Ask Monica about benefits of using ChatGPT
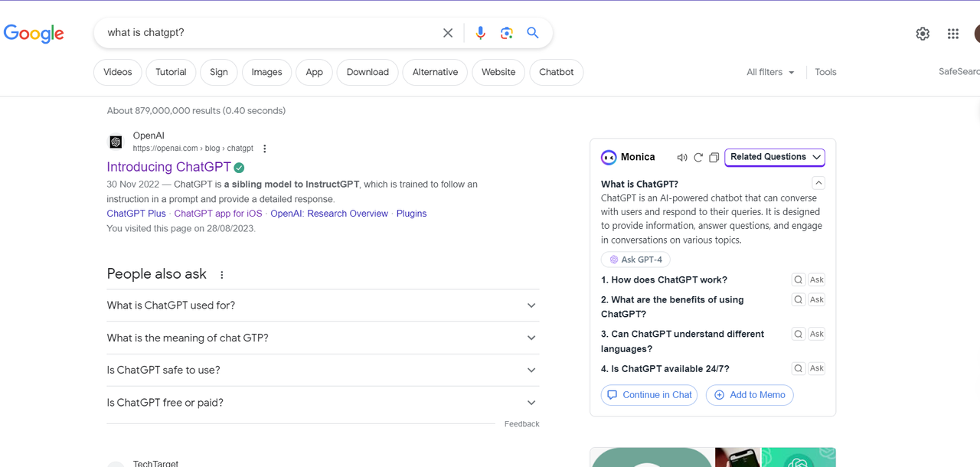This screenshot has height=467, width=980. tap(817, 299)
